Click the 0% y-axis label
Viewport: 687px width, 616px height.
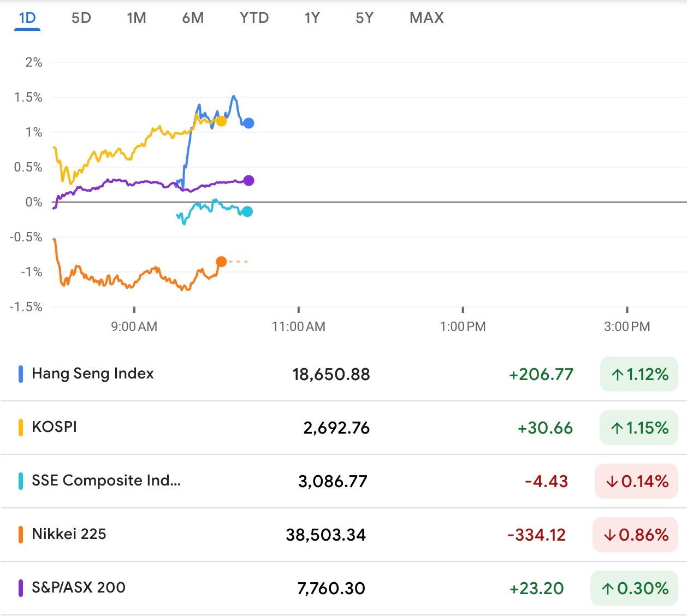[34, 202]
